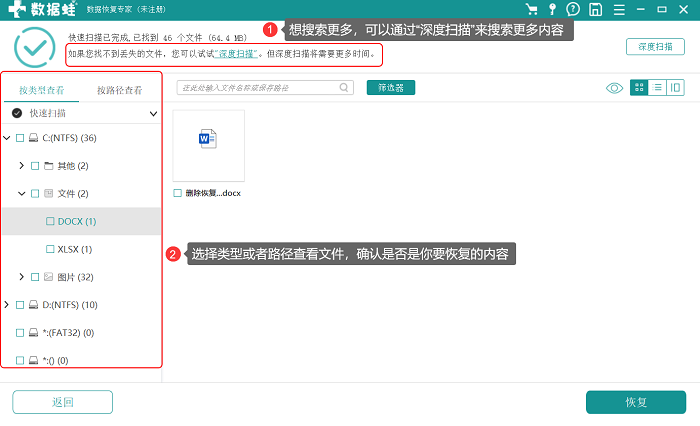Screen dimensions: 700x426
Task: Click the 深度扫描 hyperlink in message
Action: 236,54
